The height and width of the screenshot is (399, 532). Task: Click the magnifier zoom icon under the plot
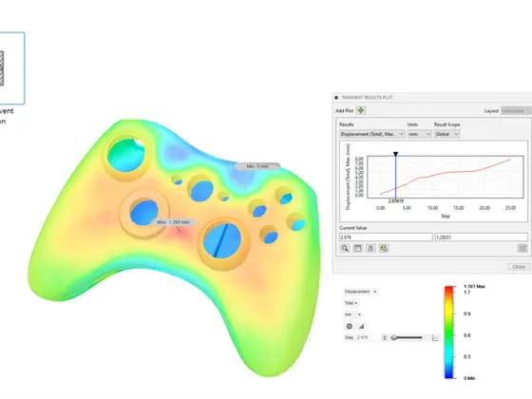(x=345, y=248)
